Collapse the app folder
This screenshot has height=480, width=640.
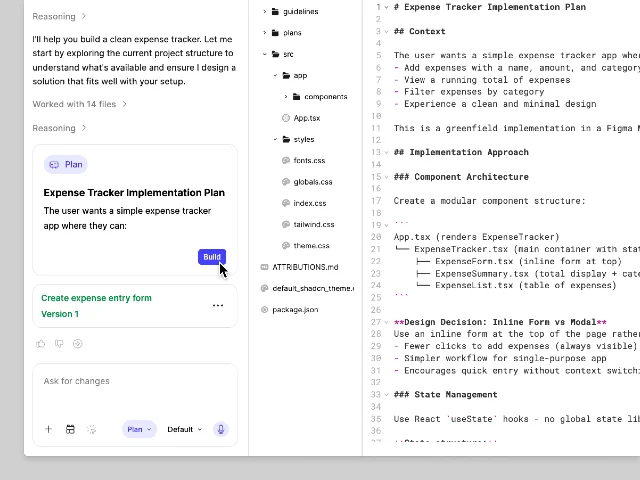[276, 75]
